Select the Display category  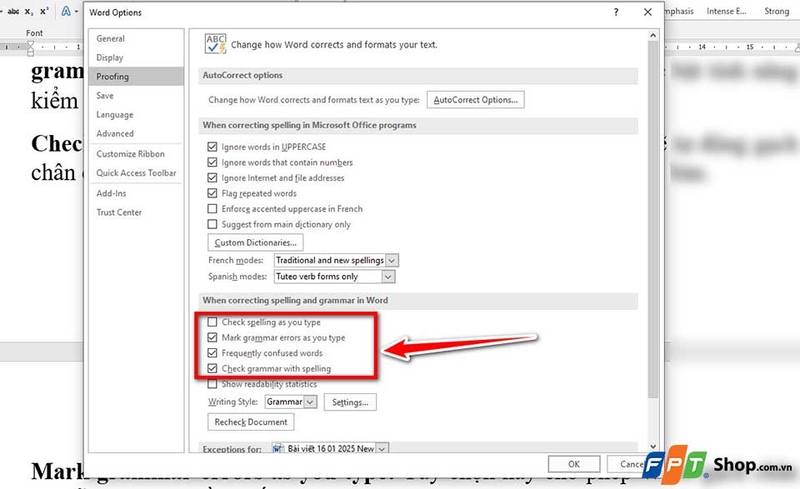(x=136, y=58)
